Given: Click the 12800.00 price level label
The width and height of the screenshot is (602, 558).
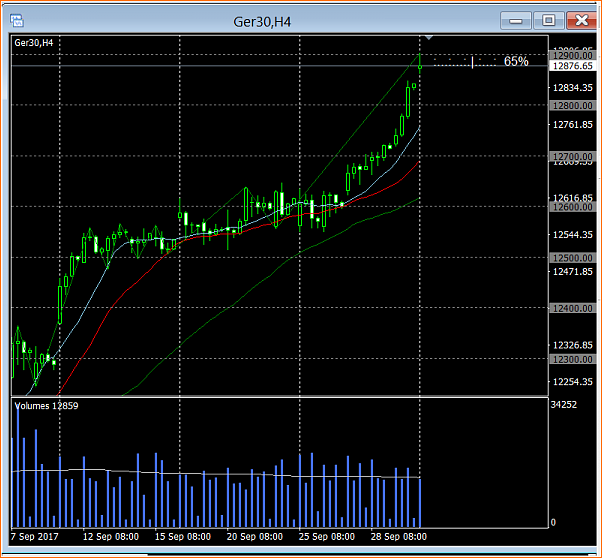Looking at the screenshot, I should pos(572,105).
